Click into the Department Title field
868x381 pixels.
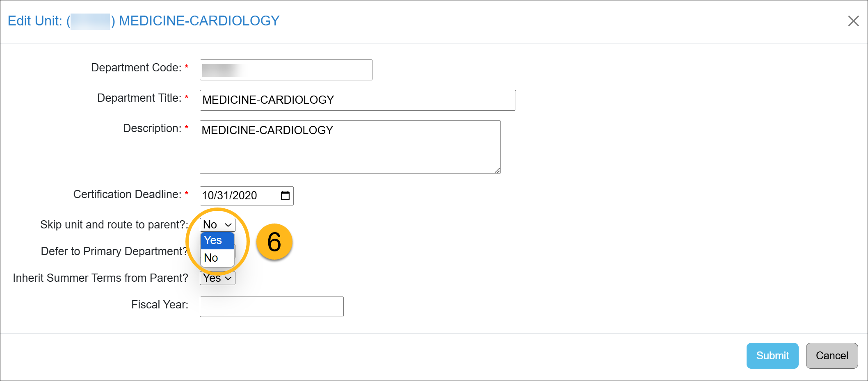[x=357, y=100]
